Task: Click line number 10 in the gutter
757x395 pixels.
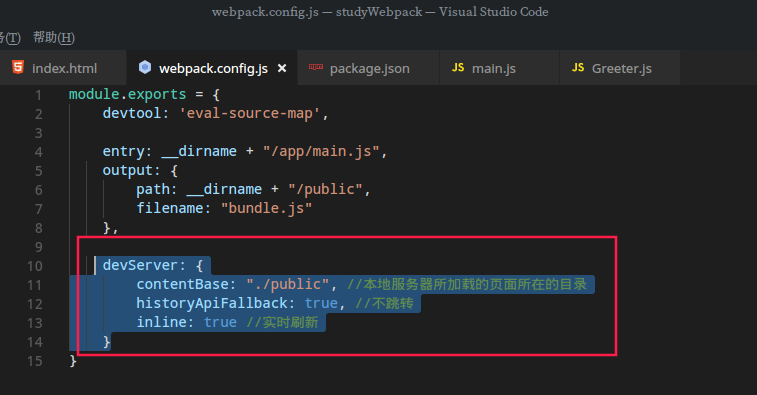Action: [35, 266]
